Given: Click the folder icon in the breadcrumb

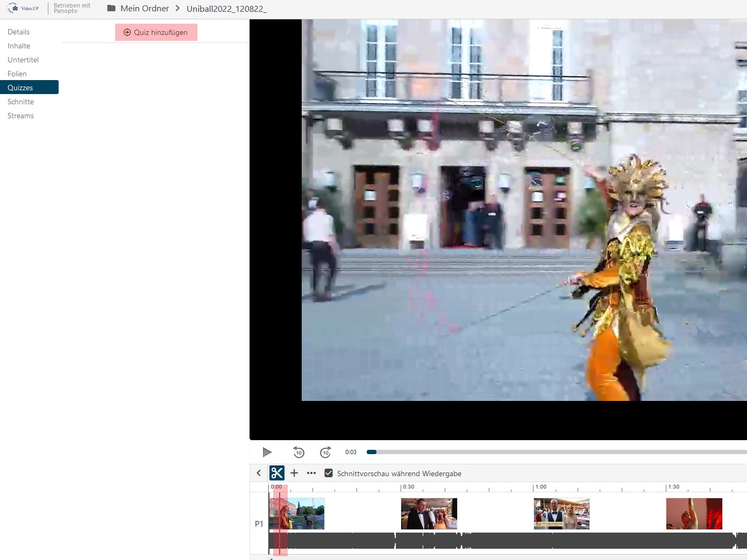Looking at the screenshot, I should 111,8.
